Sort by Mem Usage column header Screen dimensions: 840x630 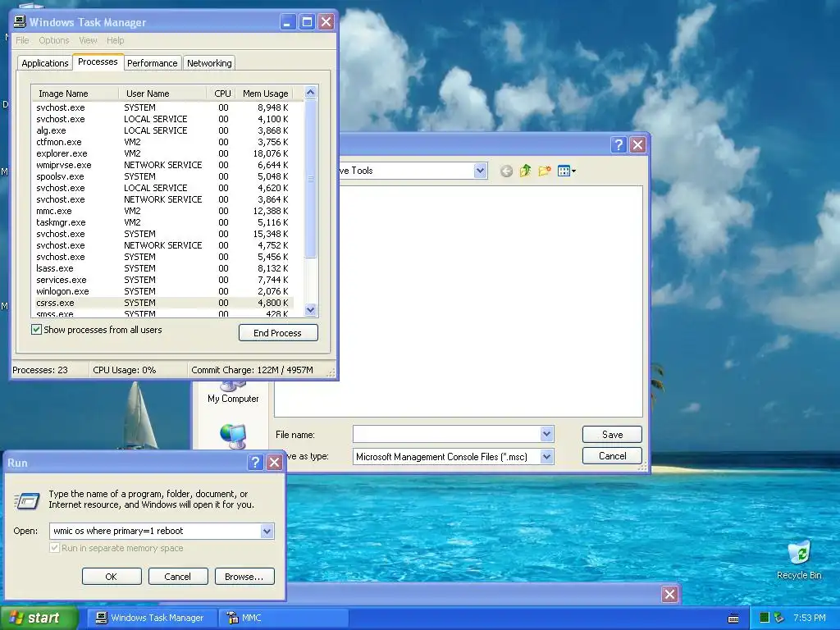[265, 94]
